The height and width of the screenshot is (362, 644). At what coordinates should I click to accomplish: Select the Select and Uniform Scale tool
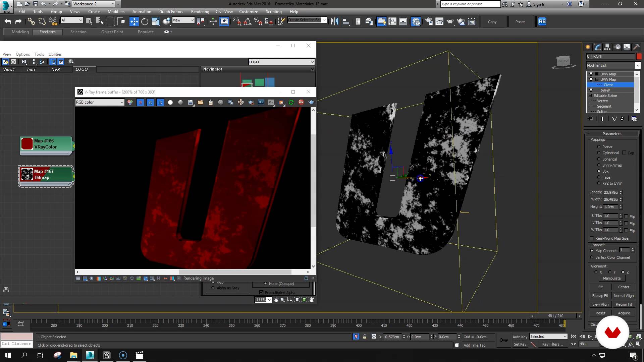coord(156,21)
